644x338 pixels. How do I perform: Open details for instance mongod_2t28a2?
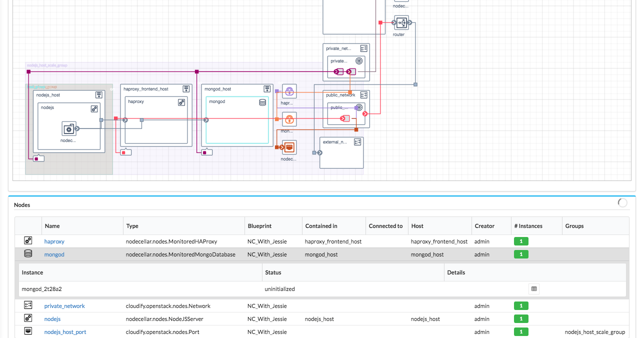[x=534, y=288]
